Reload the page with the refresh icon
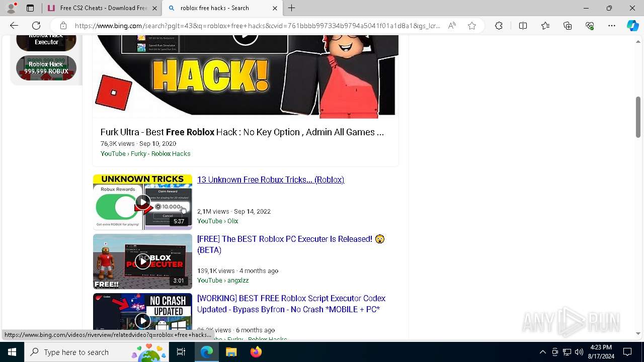 click(36, 26)
